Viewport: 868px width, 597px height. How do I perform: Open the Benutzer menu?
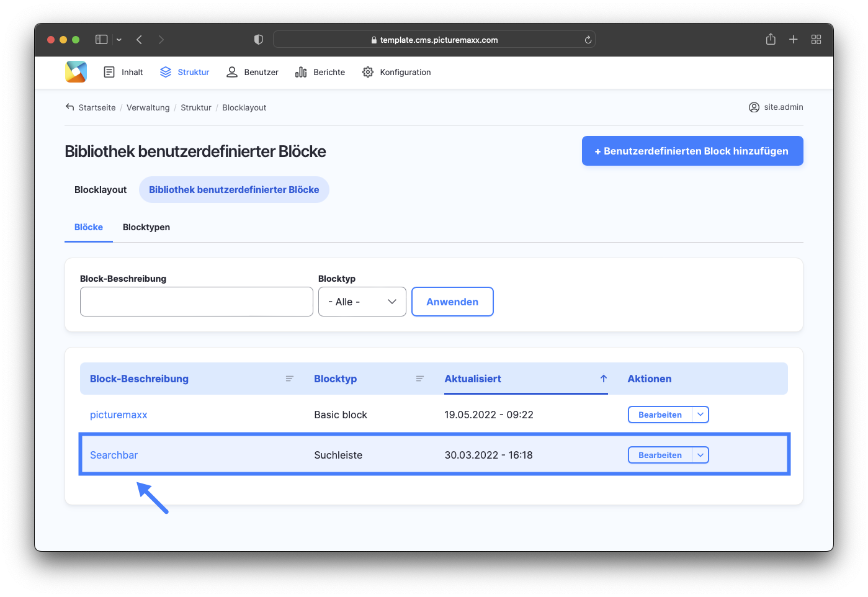[x=253, y=72]
